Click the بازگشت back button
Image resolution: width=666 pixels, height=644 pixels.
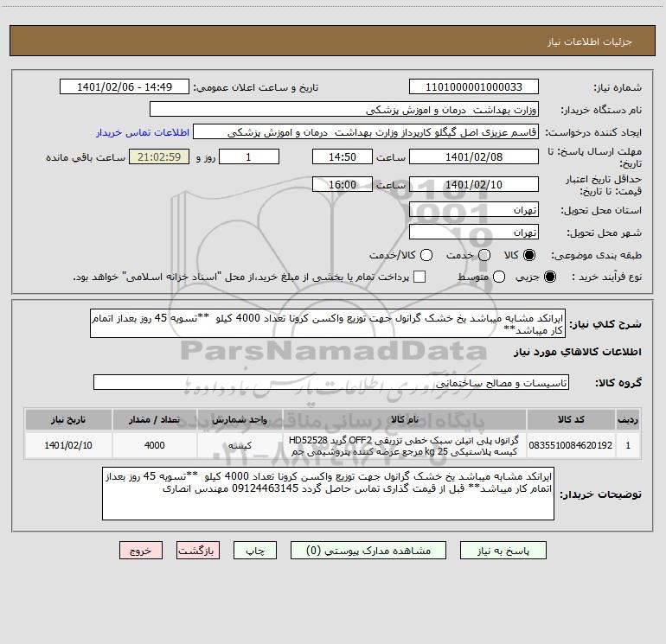[198, 550]
